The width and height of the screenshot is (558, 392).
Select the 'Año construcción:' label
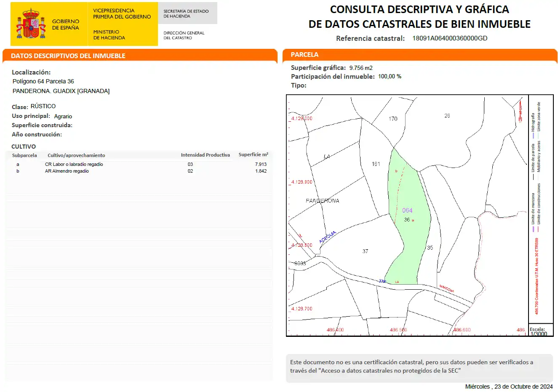[37, 134]
